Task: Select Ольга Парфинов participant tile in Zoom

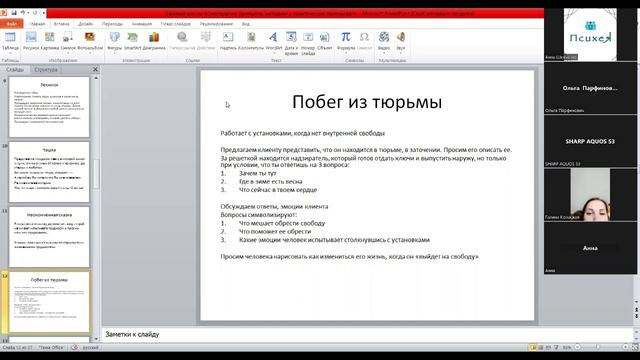Action: (x=590, y=88)
